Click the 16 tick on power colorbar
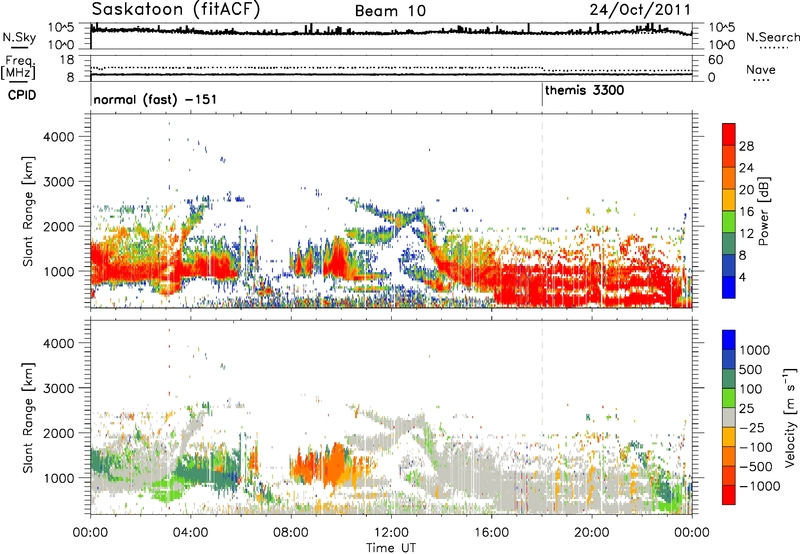800x554 pixels. coord(746,212)
